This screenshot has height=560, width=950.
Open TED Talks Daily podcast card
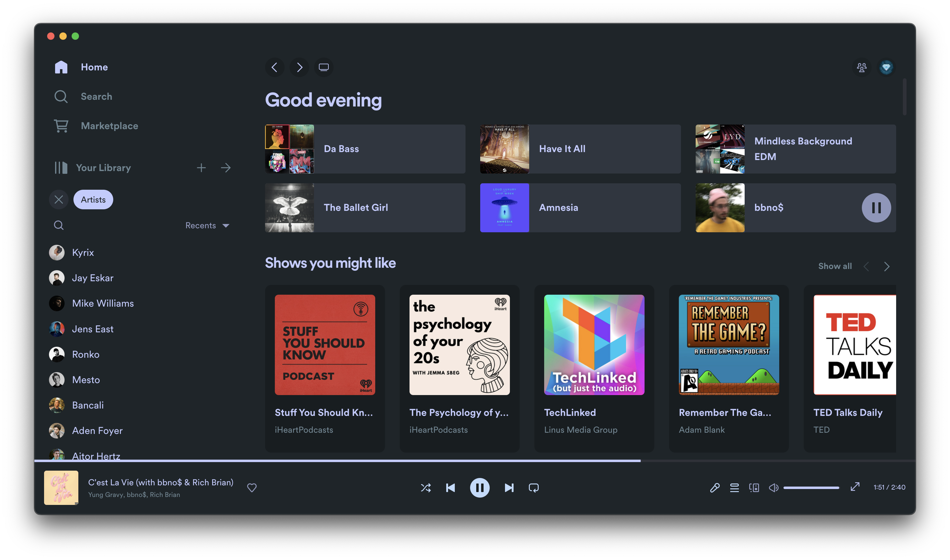pos(850,368)
